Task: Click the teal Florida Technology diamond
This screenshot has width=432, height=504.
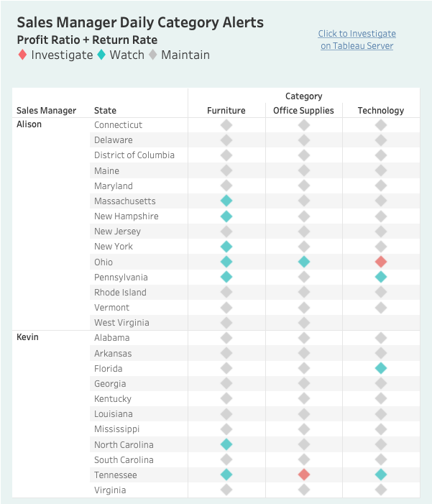Action: 381,368
